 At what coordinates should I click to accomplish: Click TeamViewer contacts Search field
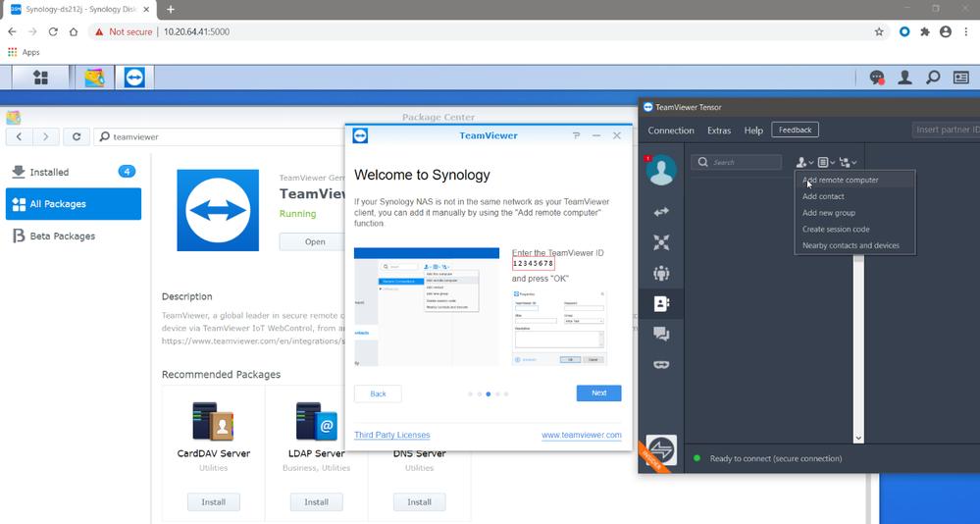[737, 163]
